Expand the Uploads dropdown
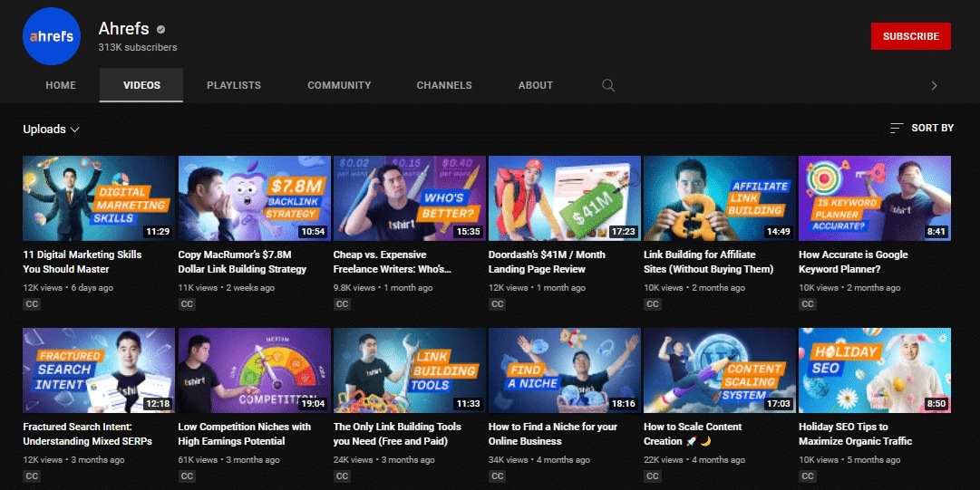The width and height of the screenshot is (980, 490). 52,130
